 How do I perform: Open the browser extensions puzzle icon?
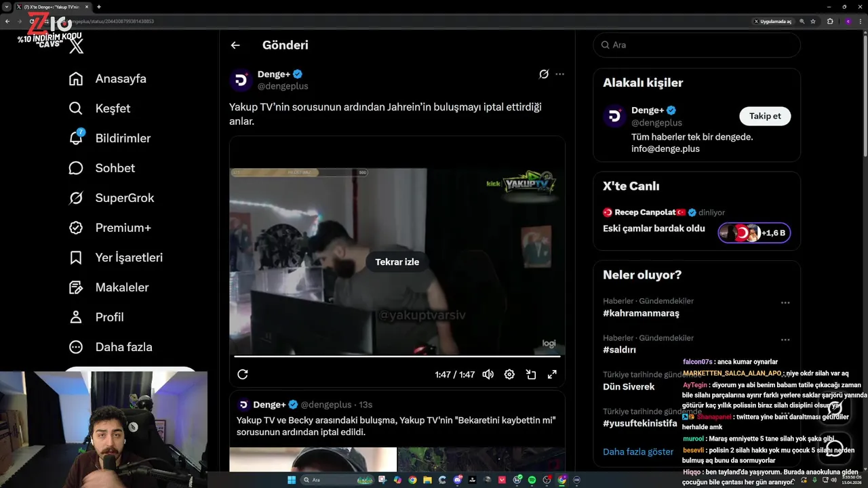[830, 21]
